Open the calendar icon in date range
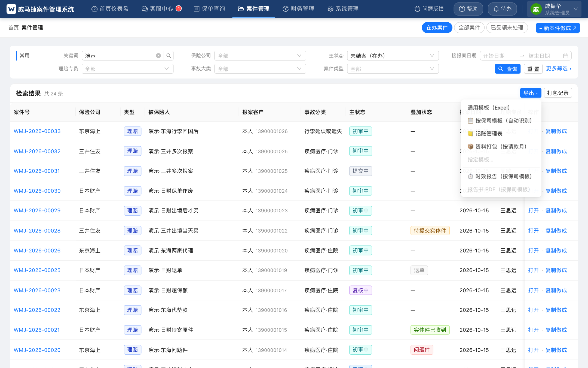 tap(566, 56)
